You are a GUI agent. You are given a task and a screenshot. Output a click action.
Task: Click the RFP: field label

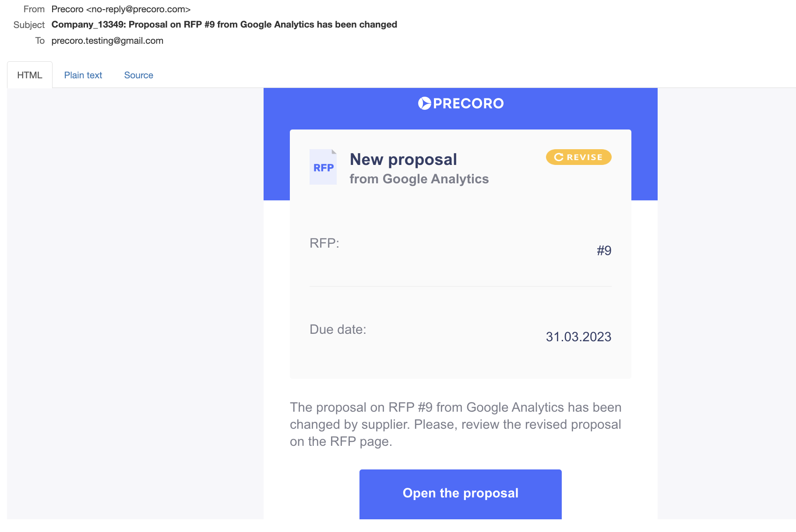point(324,243)
